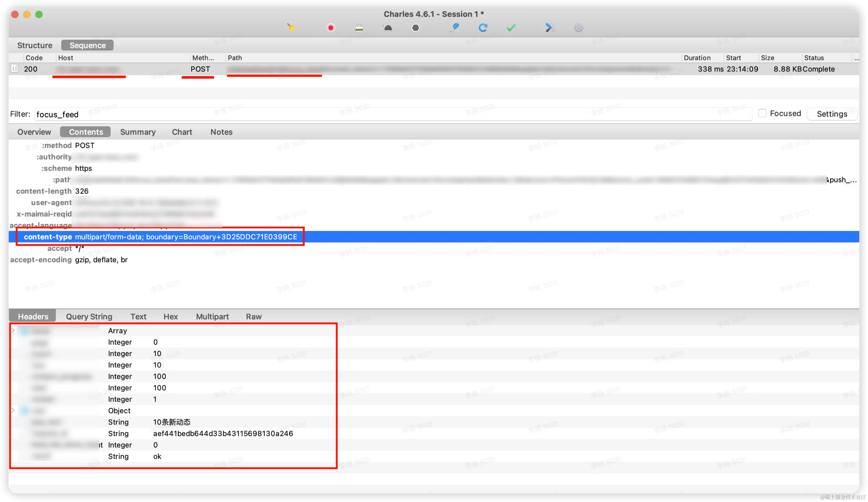
Task: Switch to the Multipart body tab
Action: tap(212, 316)
